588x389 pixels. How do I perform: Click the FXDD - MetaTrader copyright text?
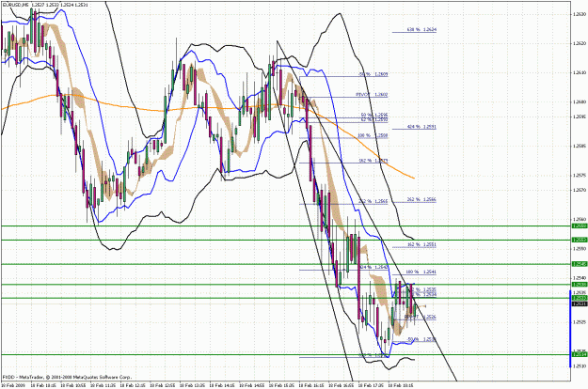coord(67,377)
